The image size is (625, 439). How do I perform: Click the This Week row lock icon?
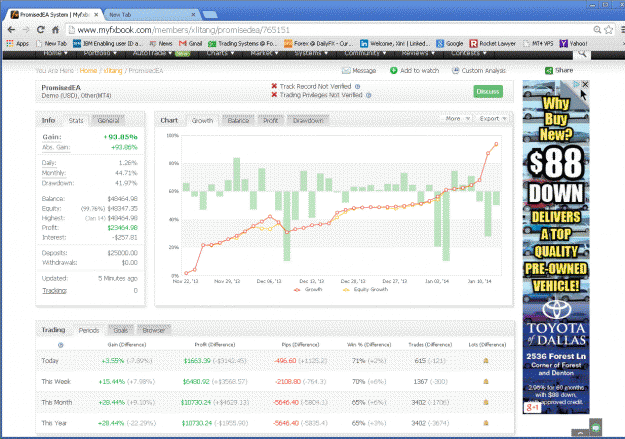(x=486, y=381)
